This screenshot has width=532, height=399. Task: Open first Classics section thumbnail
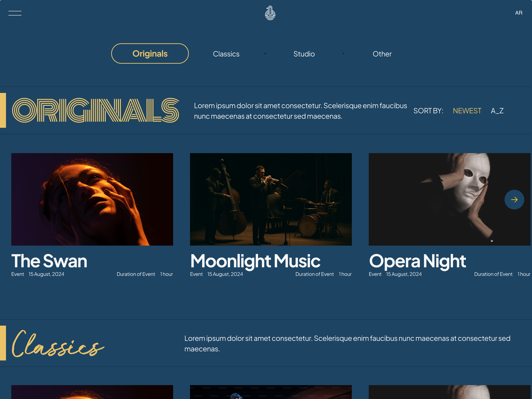[x=92, y=392]
